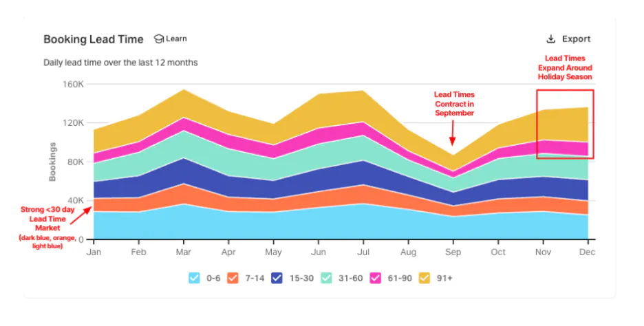Click the daily lead time subtitle
644x326 pixels.
(x=121, y=63)
